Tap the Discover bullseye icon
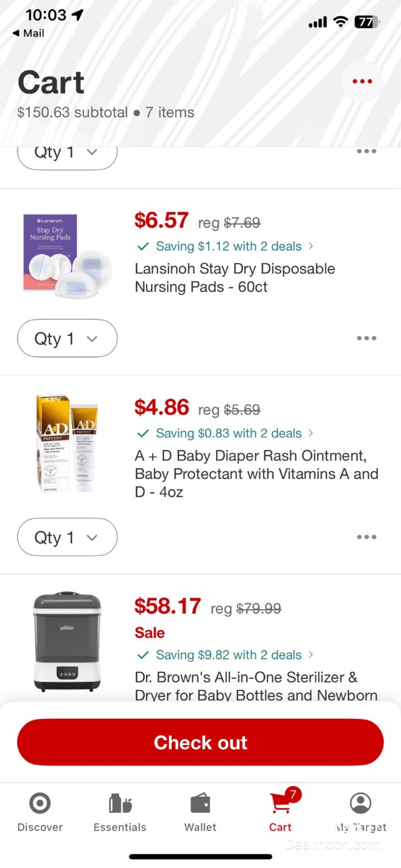 click(40, 803)
